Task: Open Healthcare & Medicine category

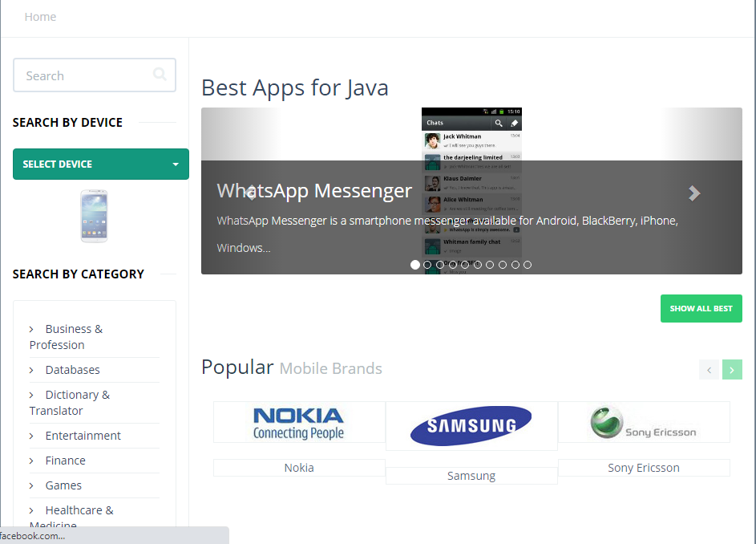Action: (x=71, y=518)
